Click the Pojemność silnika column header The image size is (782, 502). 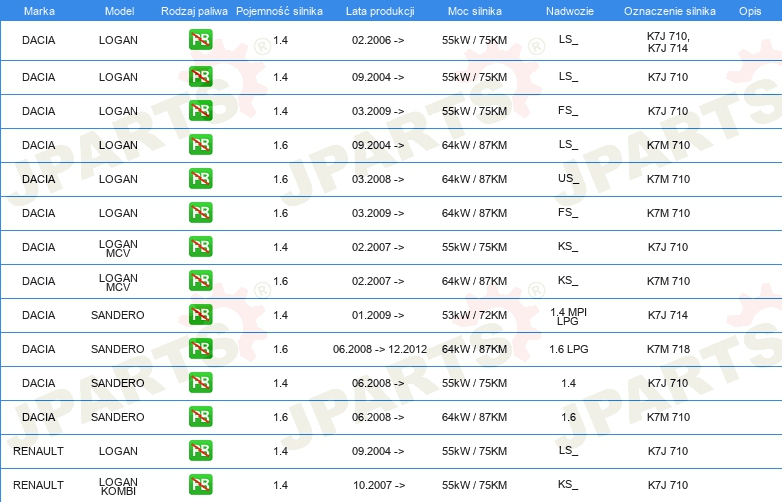tap(279, 11)
